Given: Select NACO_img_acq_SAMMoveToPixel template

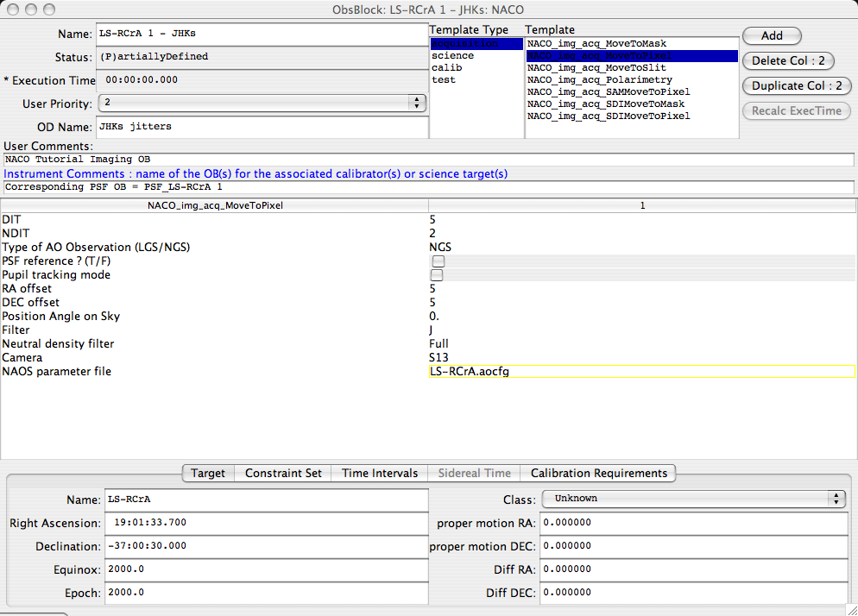Looking at the screenshot, I should (x=632, y=92).
